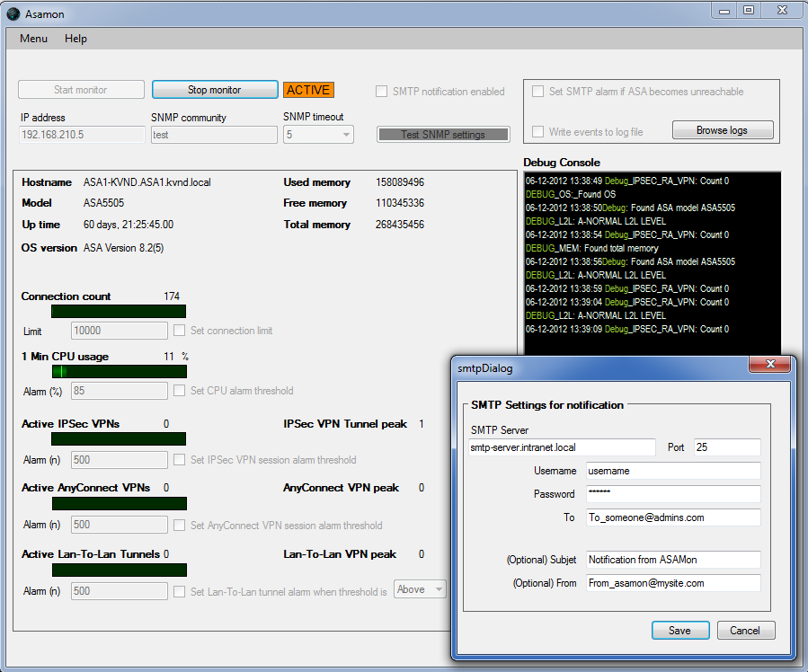
Task: Click Used memory value 158089496
Action: pyautogui.click(x=400, y=182)
